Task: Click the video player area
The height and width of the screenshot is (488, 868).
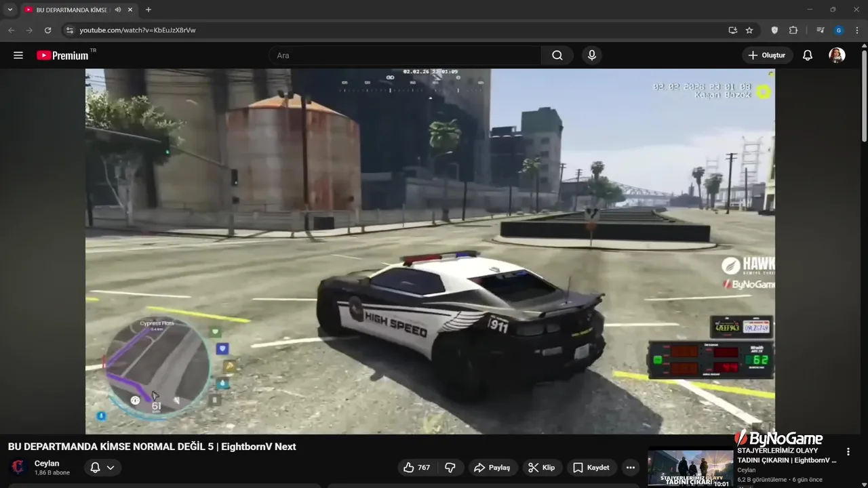Action: tap(430, 251)
